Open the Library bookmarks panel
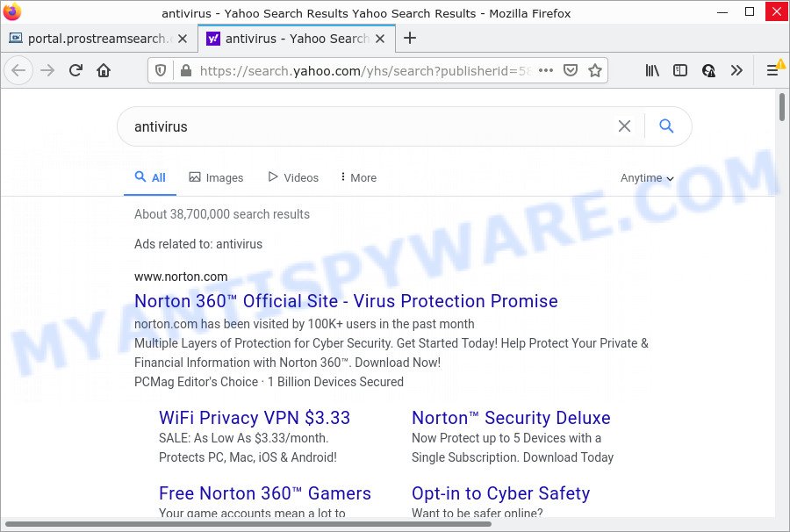Screen dimensions: 790x532 pos(652,70)
